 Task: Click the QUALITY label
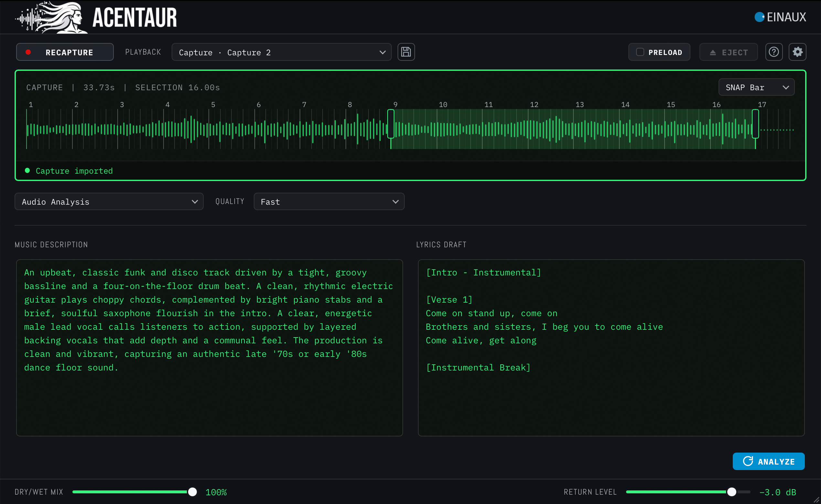[229, 201]
